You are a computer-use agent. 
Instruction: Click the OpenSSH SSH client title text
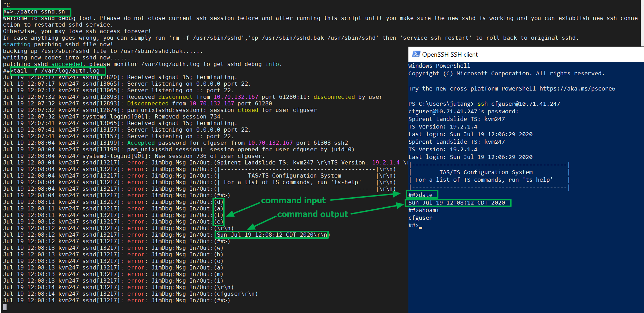(450, 55)
